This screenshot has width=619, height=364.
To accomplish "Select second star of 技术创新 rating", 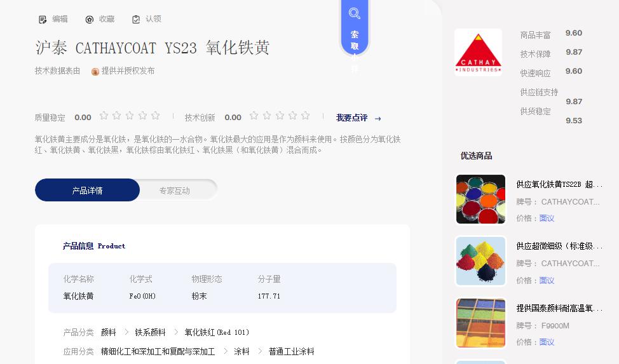I will pyautogui.click(x=267, y=116).
